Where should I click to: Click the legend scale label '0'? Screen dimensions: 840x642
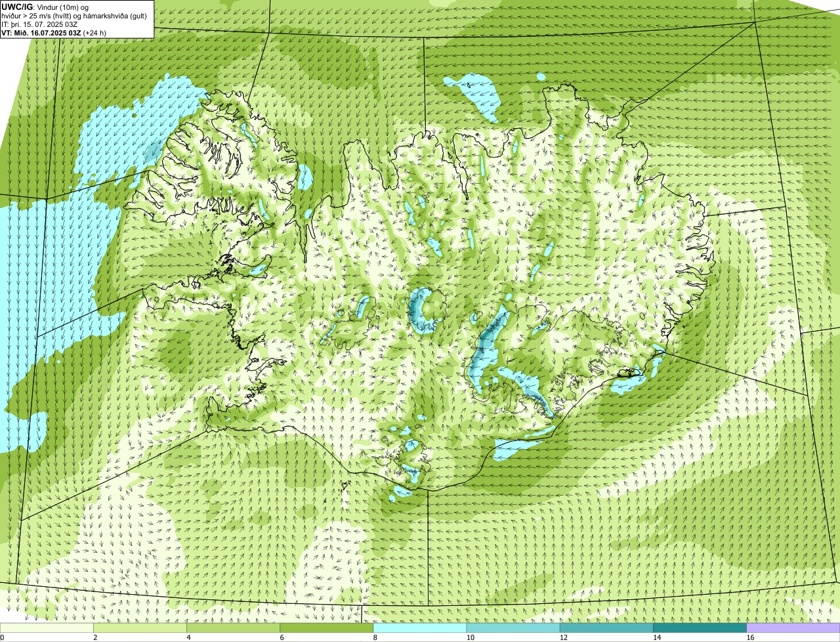click(2, 637)
